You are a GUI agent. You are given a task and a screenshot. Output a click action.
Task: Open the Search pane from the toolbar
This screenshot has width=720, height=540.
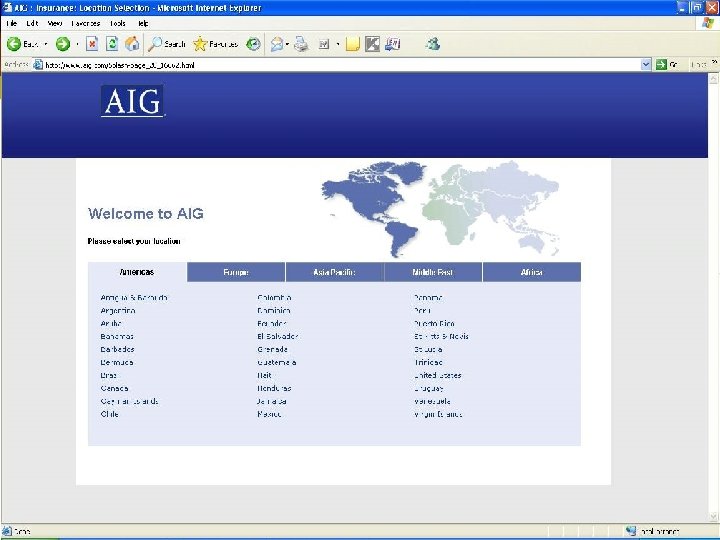pyautogui.click(x=167, y=44)
